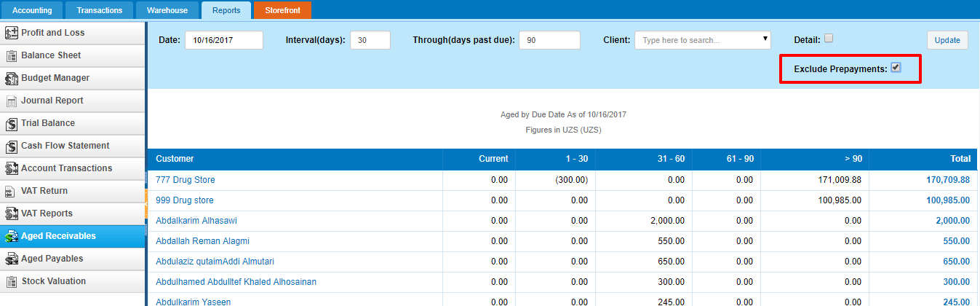The height and width of the screenshot is (306, 980).
Task: Open the Aged Payables report
Action: point(73,259)
